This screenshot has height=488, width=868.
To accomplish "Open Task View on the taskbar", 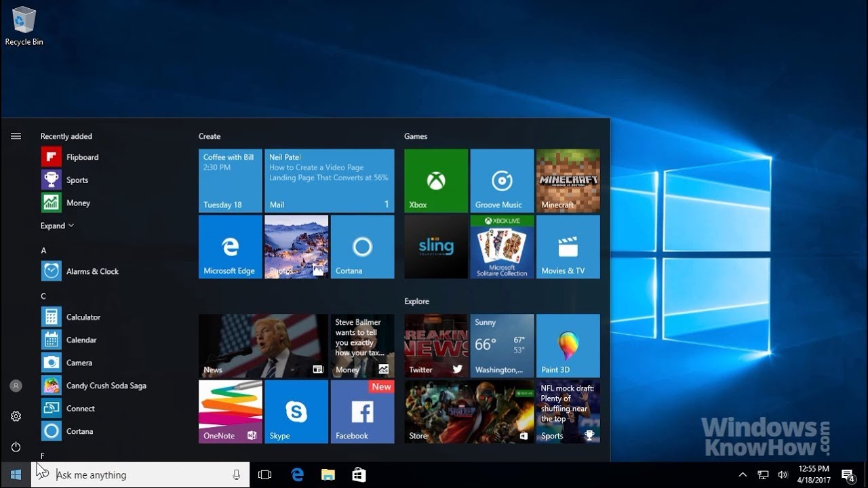I will (265, 475).
